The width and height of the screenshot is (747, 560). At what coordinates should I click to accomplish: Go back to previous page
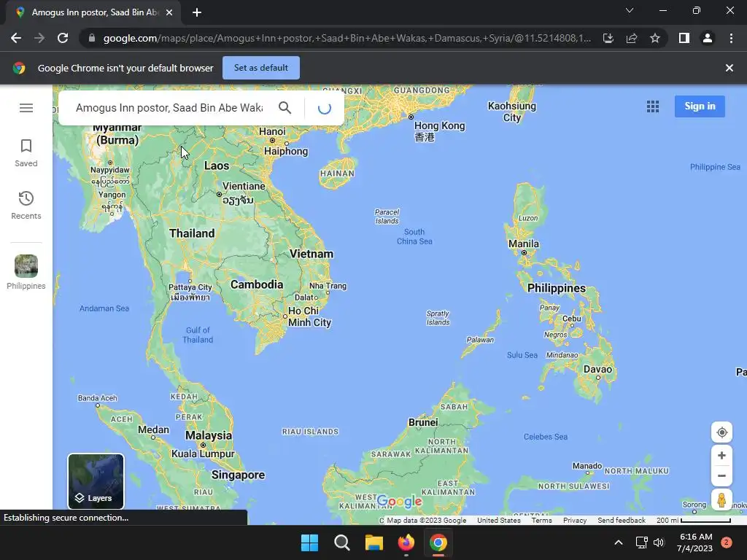[x=16, y=38]
